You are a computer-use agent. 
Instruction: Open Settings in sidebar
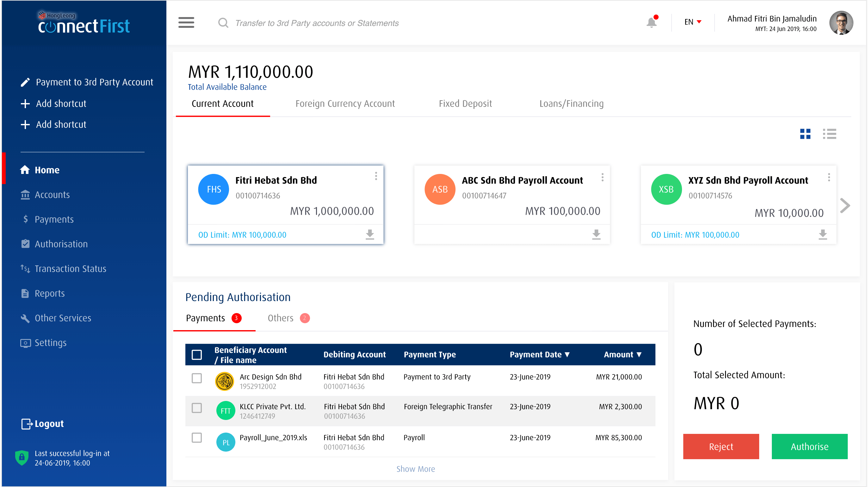coord(43,342)
